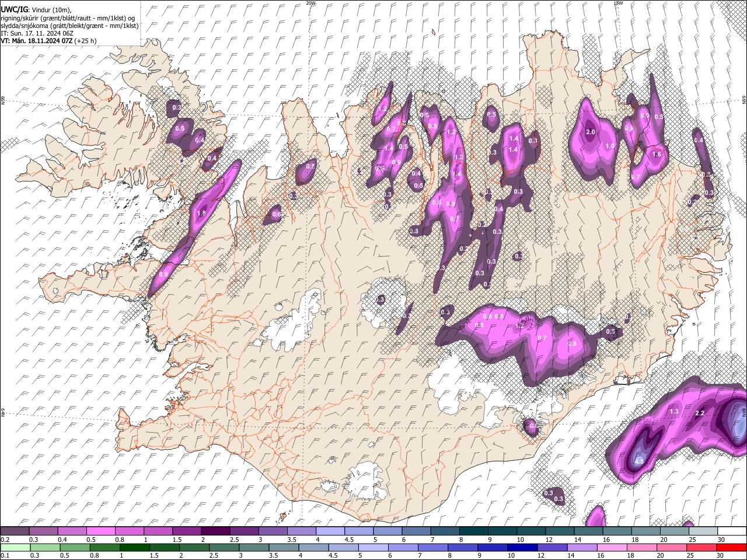Viewport: 747px width, 560px height.
Task: Select the '2.2' precipitation value offshore
Action: pos(701,414)
